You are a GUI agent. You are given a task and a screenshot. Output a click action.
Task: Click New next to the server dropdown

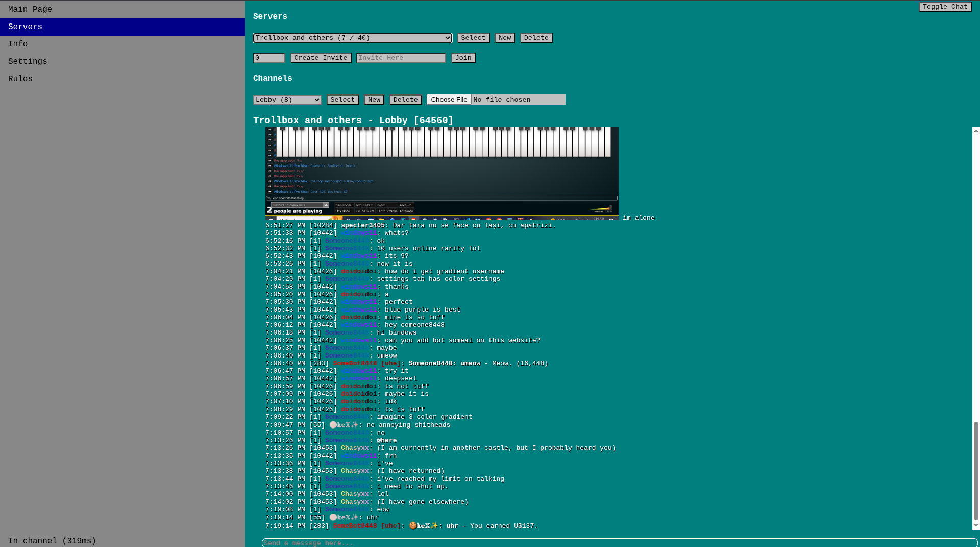point(504,38)
